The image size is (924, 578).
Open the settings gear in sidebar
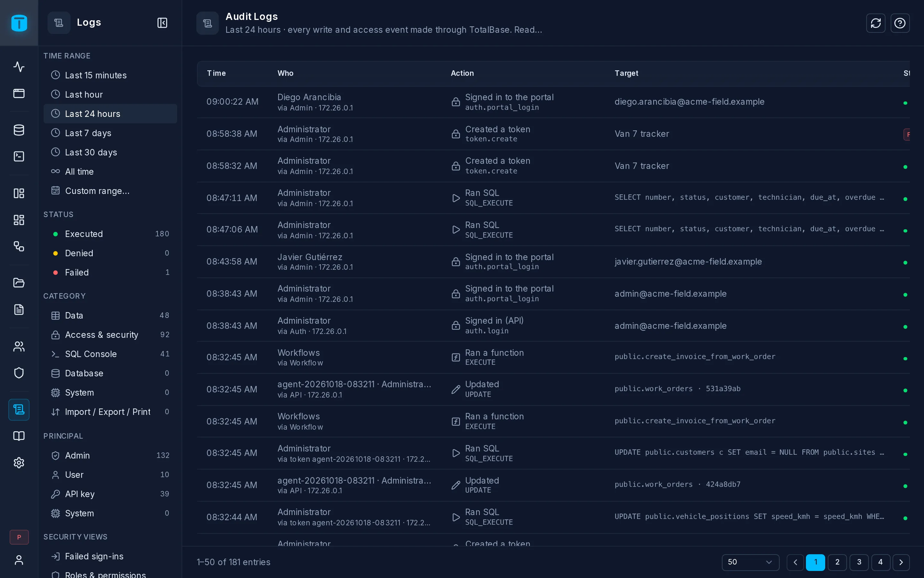[x=19, y=462]
